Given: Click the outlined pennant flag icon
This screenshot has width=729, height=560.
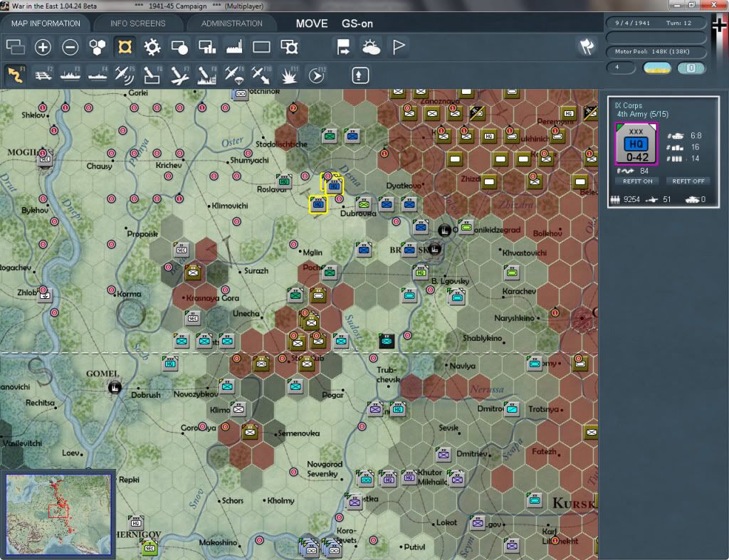Looking at the screenshot, I should [x=399, y=47].
